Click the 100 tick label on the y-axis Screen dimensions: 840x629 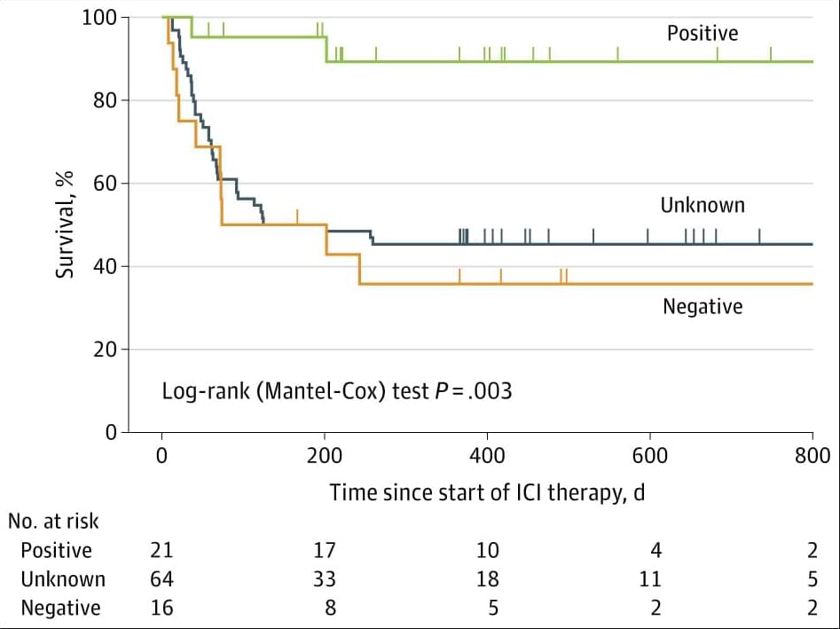[99, 18]
